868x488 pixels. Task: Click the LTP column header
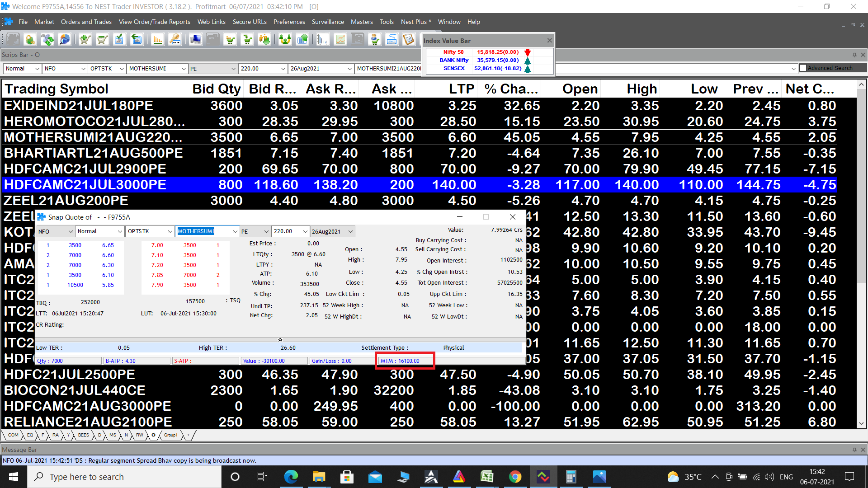tap(447, 89)
